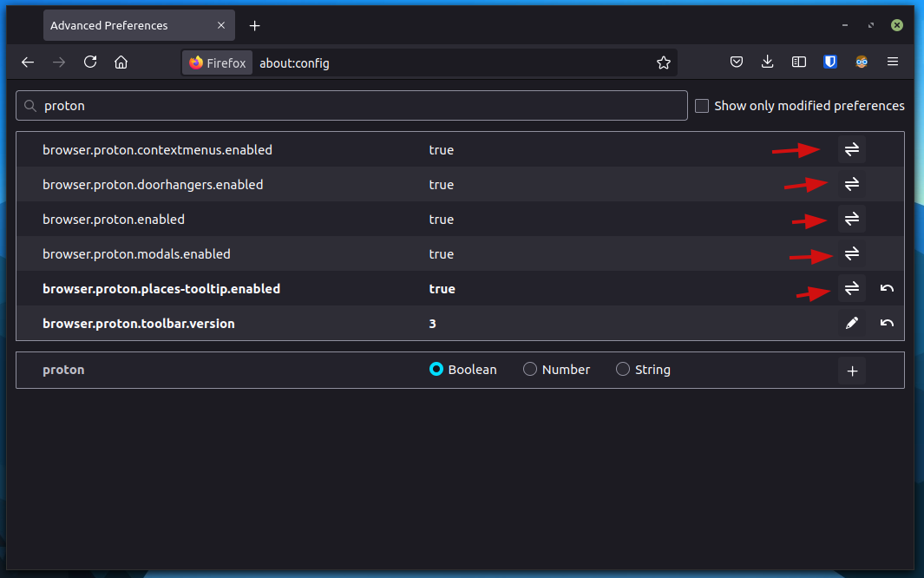
Task: Show the sidebars panel
Action: 798,62
